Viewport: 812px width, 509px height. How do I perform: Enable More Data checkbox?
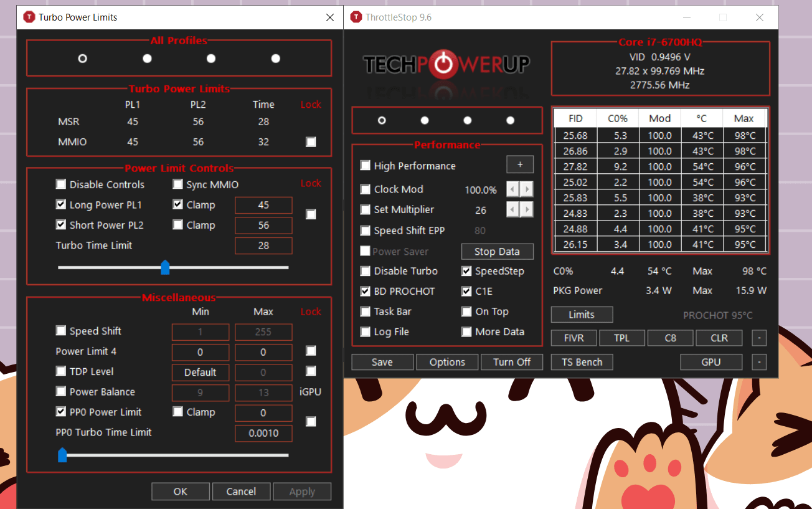coord(466,332)
